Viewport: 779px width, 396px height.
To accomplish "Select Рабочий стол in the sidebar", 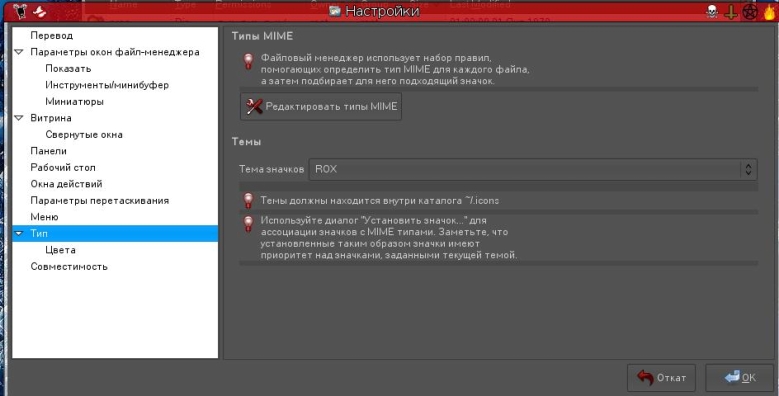I will coord(63,167).
